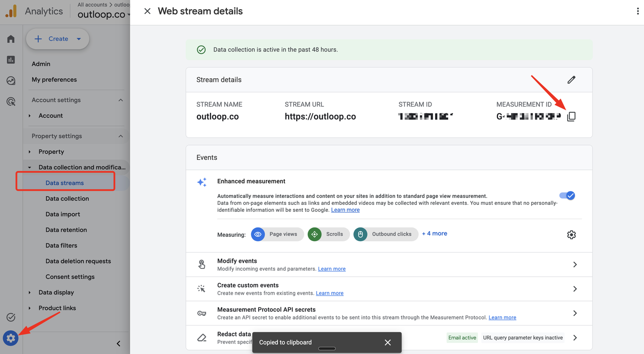Open Measurement Protocol API secrets chevron
Image resolution: width=644 pixels, height=354 pixels.
pyautogui.click(x=575, y=313)
